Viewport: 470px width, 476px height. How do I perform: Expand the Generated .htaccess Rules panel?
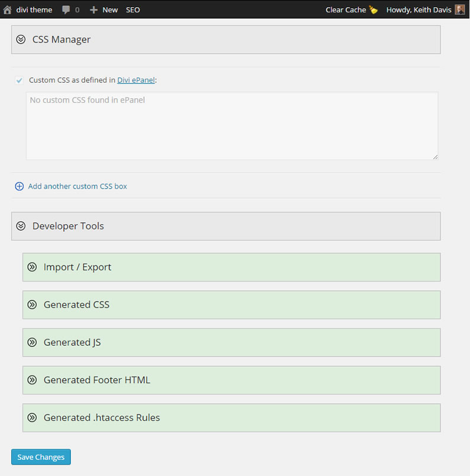(x=232, y=417)
